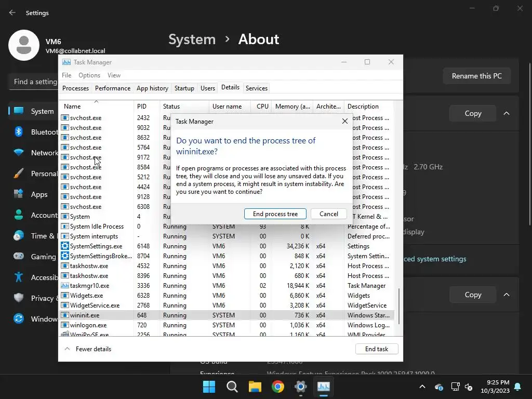532x399 pixels.
Task: Collapse device specifications section chevron
Action: (x=506, y=113)
